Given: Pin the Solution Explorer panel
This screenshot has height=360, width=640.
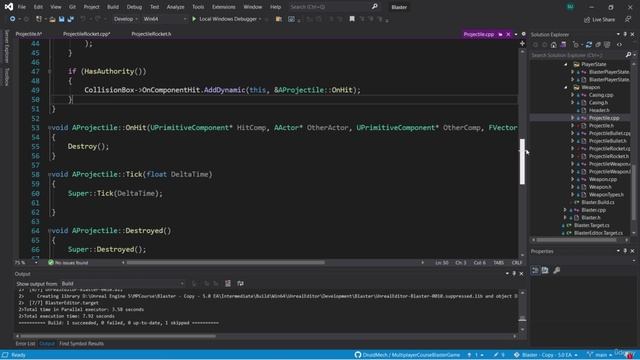Looking at the screenshot, I should point(625,34).
